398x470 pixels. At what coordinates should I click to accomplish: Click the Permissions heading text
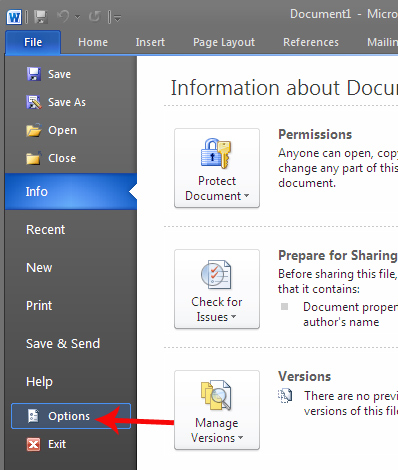[315, 135]
